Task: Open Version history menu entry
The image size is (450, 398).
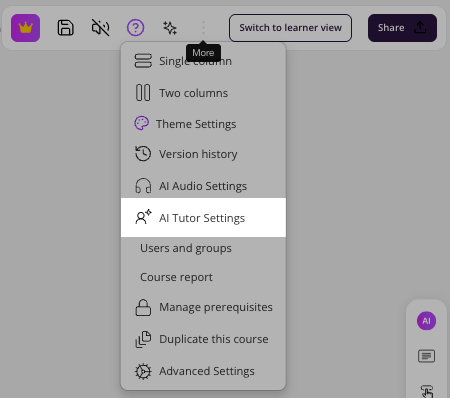Action: click(203, 154)
